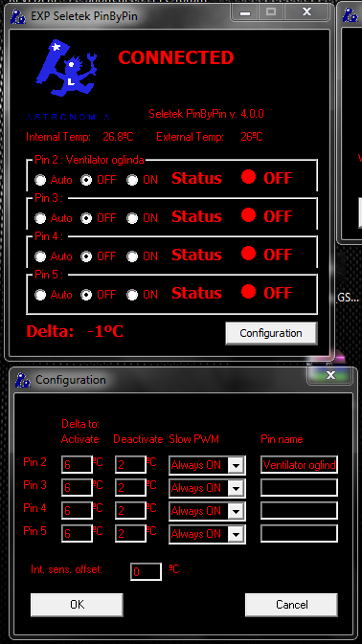
Task: Click the Configuration window title icon
Action: 23,380
